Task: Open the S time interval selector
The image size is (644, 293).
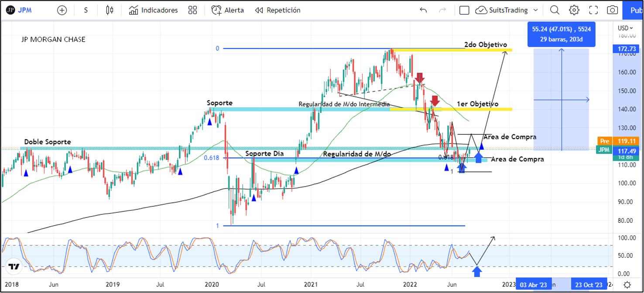Action: point(86,10)
